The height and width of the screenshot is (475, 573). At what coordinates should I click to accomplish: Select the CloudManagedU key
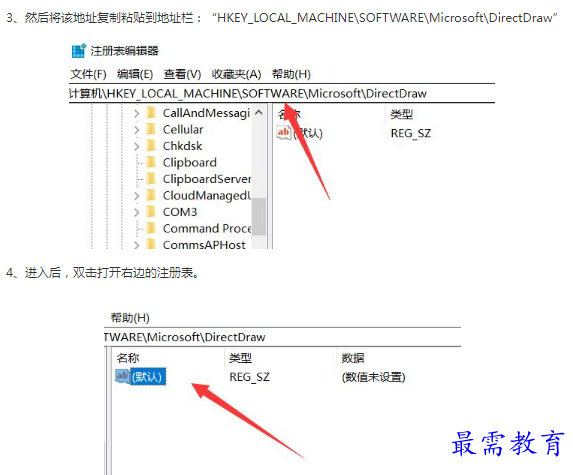pyautogui.click(x=207, y=196)
